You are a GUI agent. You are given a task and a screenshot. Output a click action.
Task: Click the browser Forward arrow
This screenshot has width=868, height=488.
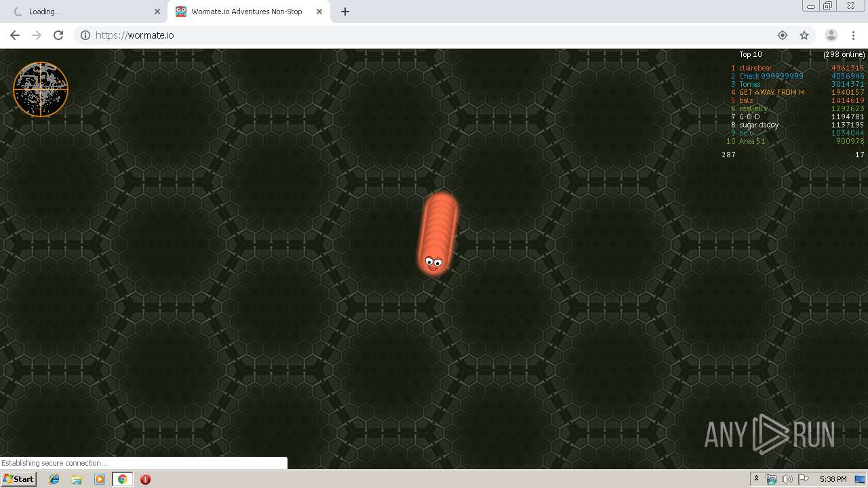click(x=37, y=35)
